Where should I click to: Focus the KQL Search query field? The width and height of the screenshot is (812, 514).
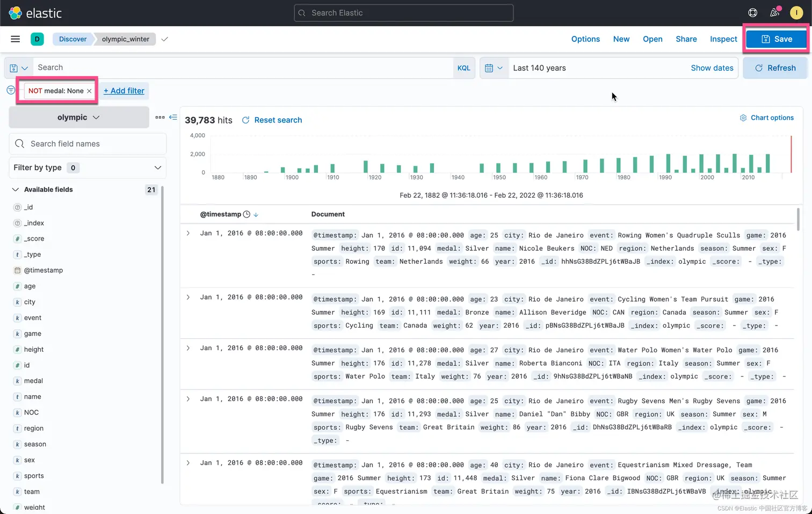point(243,68)
